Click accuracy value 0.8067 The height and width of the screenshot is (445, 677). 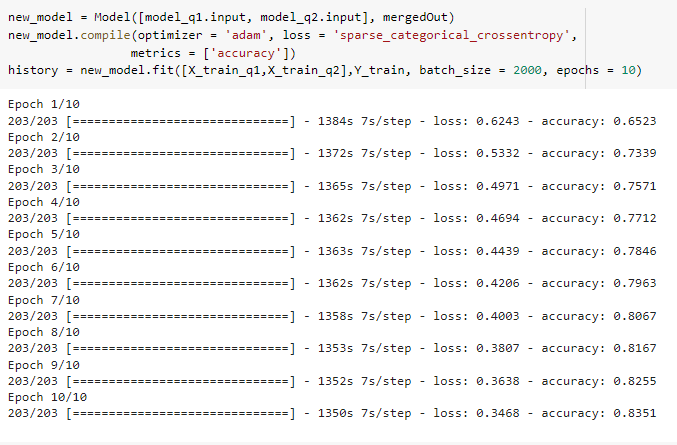click(635, 316)
